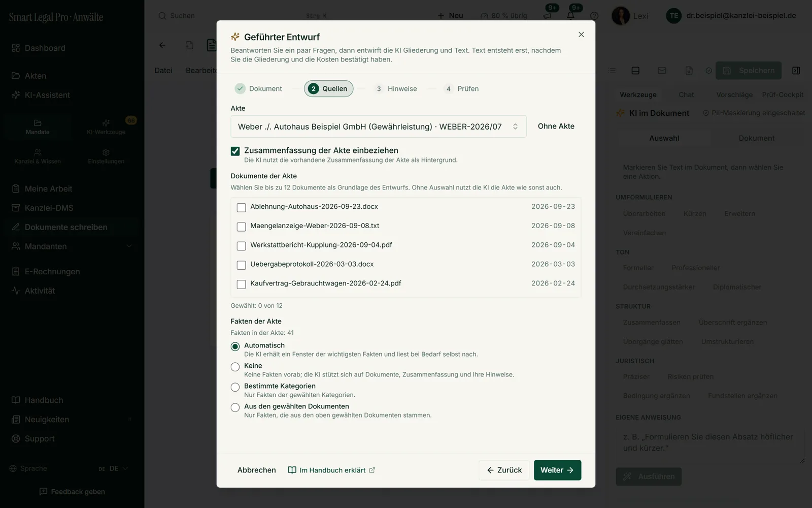Select Aus den gewählten Dokumenten option

pyautogui.click(x=235, y=407)
